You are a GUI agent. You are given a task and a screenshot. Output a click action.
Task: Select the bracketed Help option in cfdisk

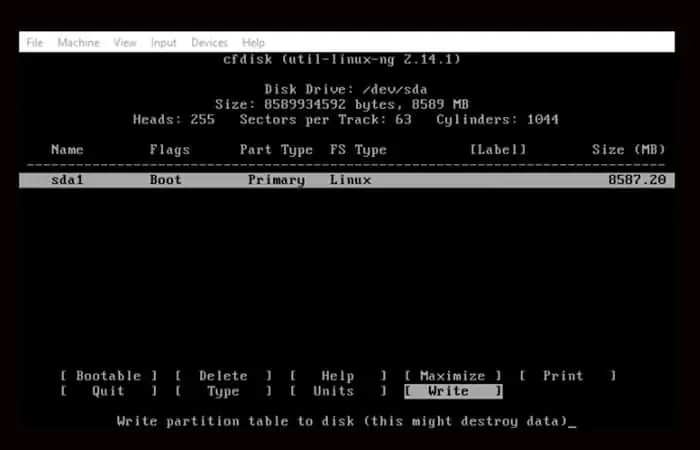338,376
